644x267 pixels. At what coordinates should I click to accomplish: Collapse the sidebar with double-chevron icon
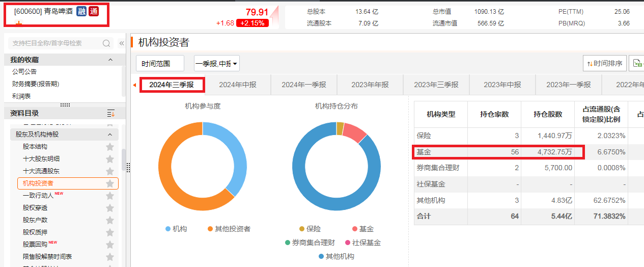point(122,43)
